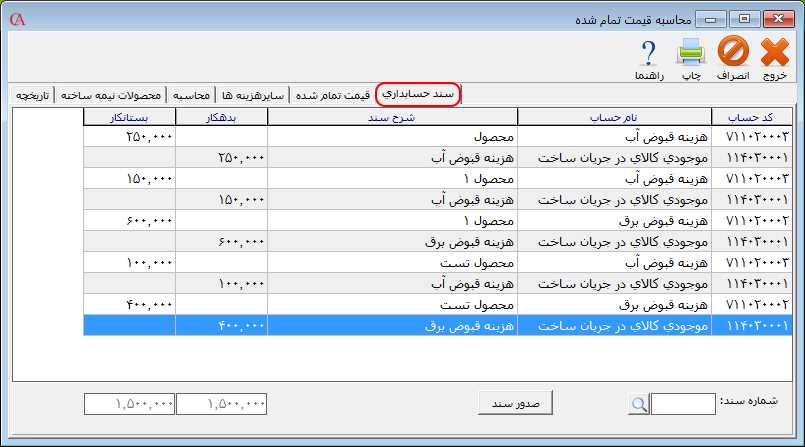805x447 pixels.
Task: Click the credit total field 1,500,000
Action: (x=129, y=404)
